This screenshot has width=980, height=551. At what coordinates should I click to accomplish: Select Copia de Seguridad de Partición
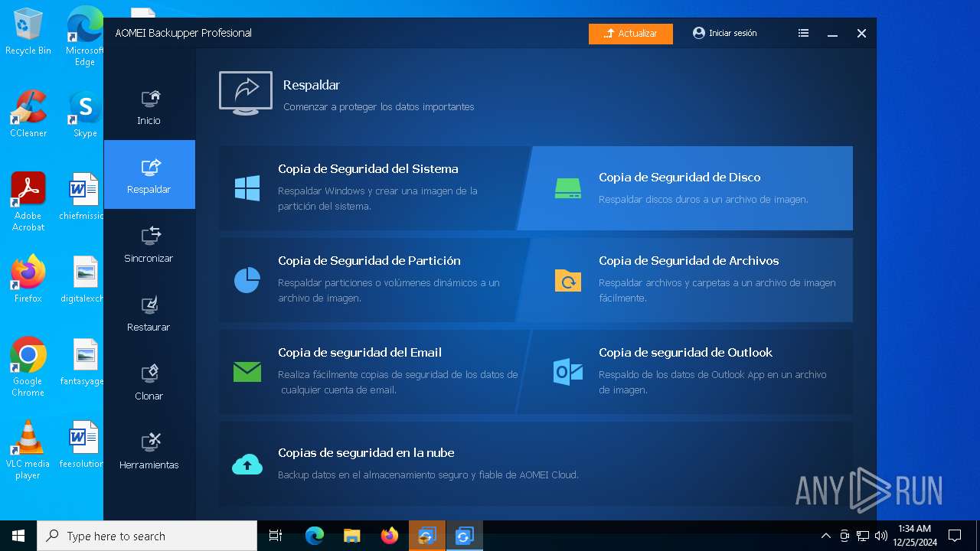(x=371, y=280)
